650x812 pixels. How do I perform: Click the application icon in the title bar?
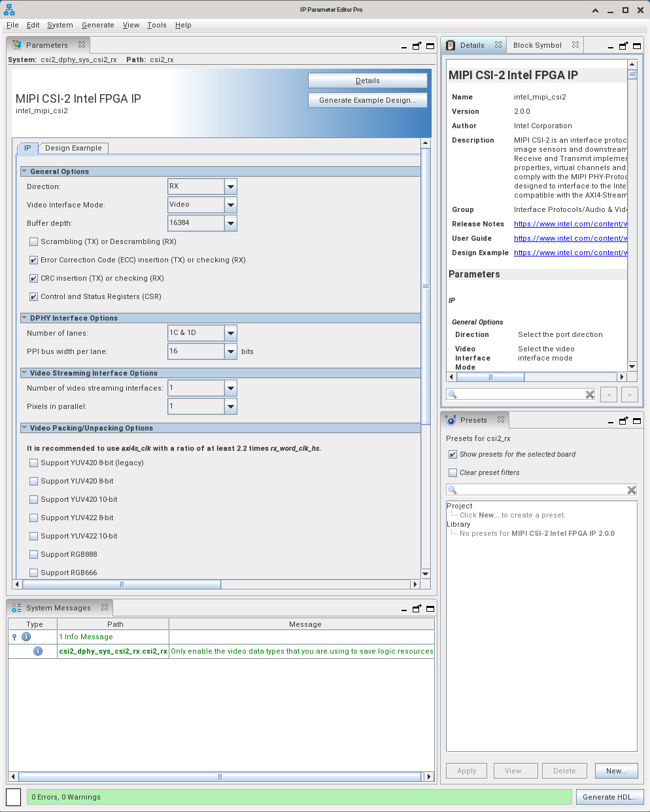click(x=10, y=10)
